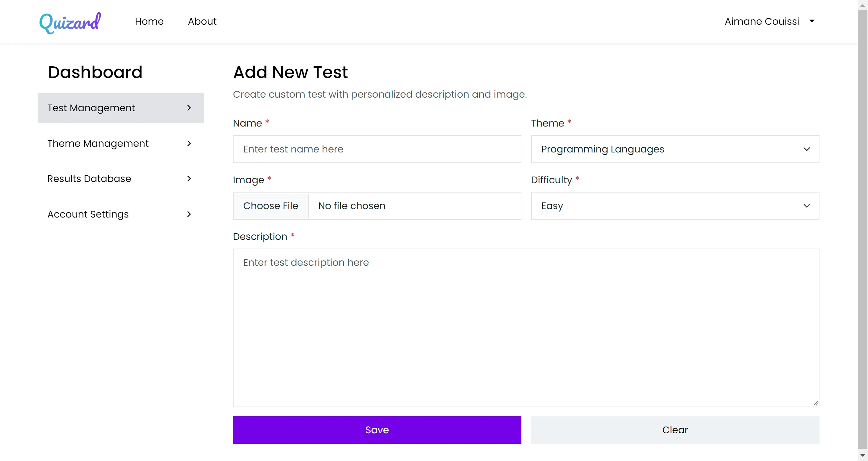
Task: Open the Home page link
Action: pos(149,21)
